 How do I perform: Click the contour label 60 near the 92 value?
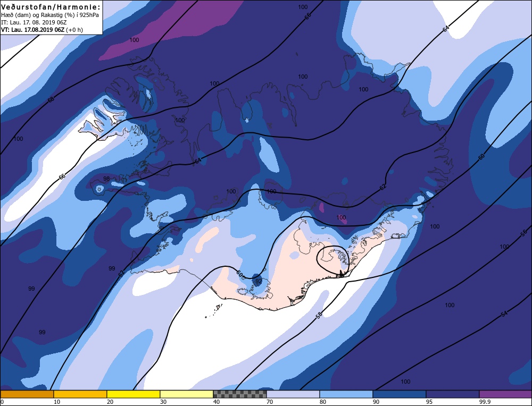pos(239,274)
